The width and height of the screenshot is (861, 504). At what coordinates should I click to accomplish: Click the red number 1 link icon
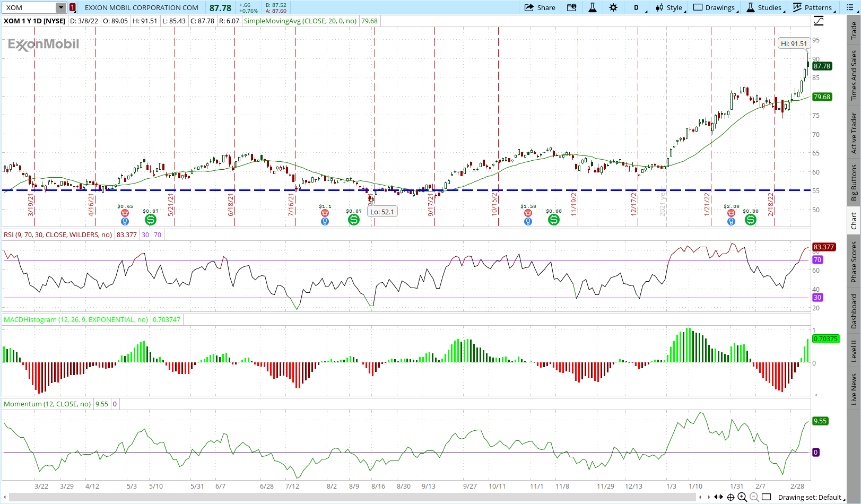click(x=73, y=7)
